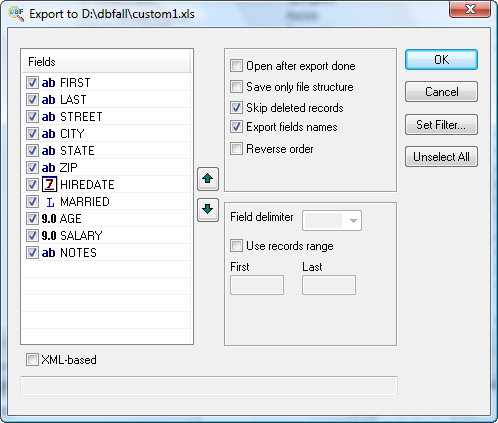The height and width of the screenshot is (423, 498).
Task: Click the Fields column header
Action: 106,62
